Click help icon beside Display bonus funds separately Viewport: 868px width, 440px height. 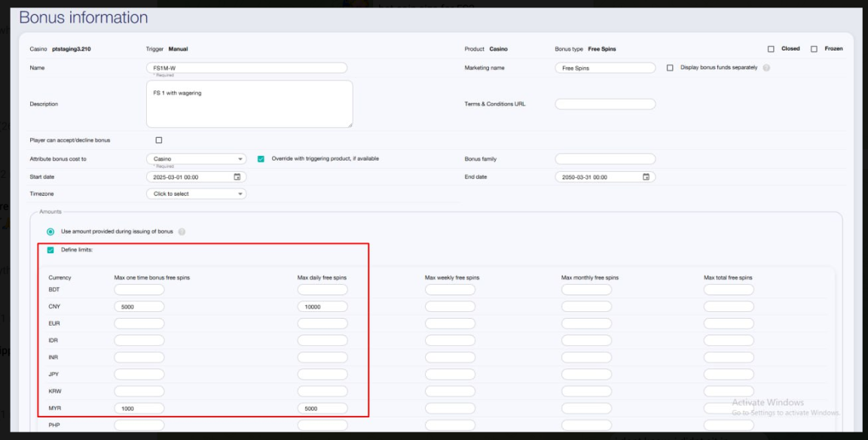pyautogui.click(x=766, y=68)
